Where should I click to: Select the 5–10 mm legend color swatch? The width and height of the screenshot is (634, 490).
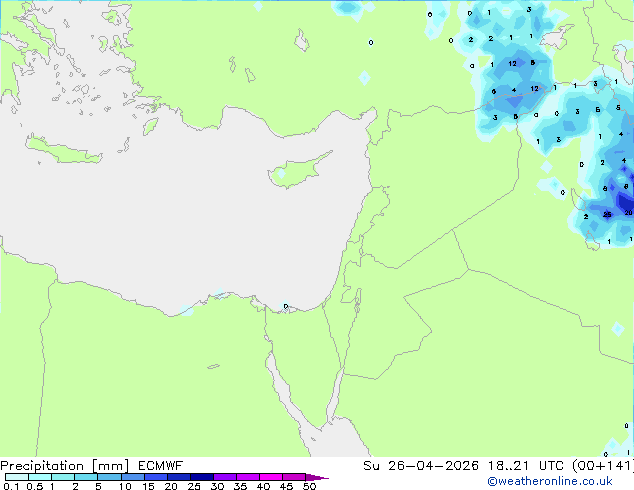pyautogui.click(x=109, y=477)
